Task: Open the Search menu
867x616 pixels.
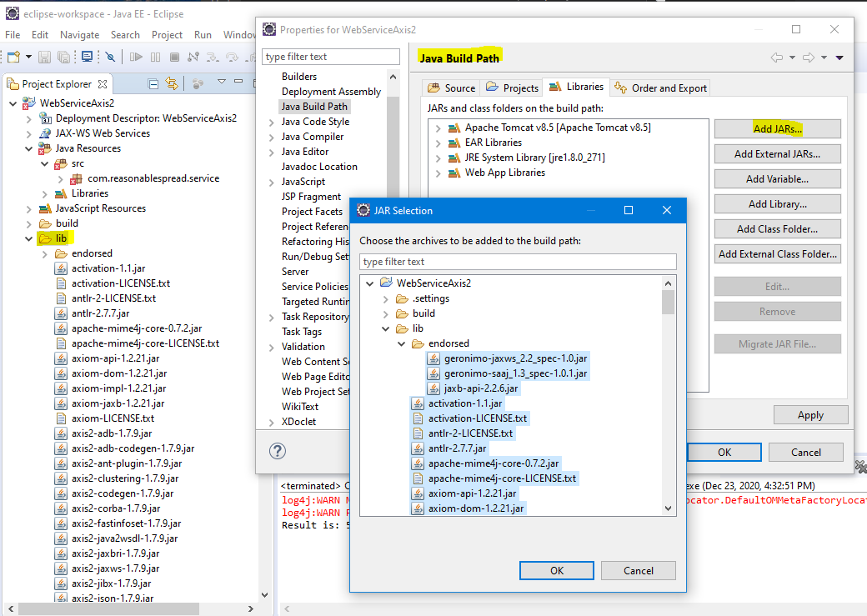Action: (x=125, y=35)
